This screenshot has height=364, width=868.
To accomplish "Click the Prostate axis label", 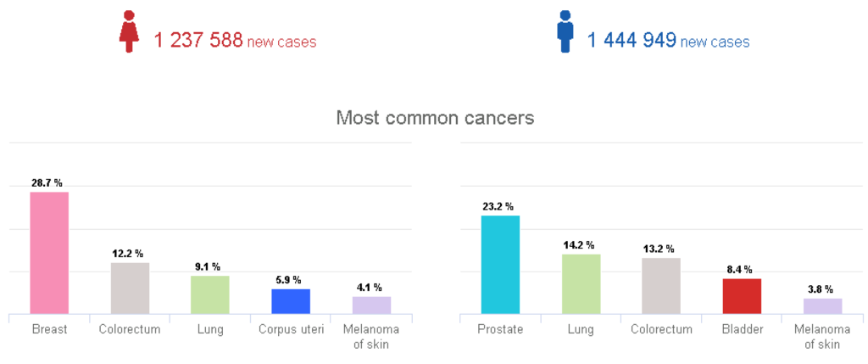I will pos(500,330).
